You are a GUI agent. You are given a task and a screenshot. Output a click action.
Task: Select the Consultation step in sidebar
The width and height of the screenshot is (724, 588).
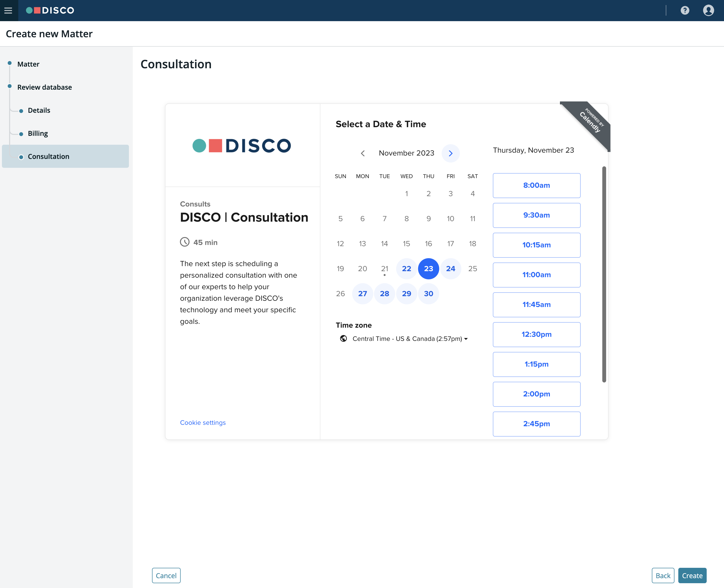coord(65,156)
